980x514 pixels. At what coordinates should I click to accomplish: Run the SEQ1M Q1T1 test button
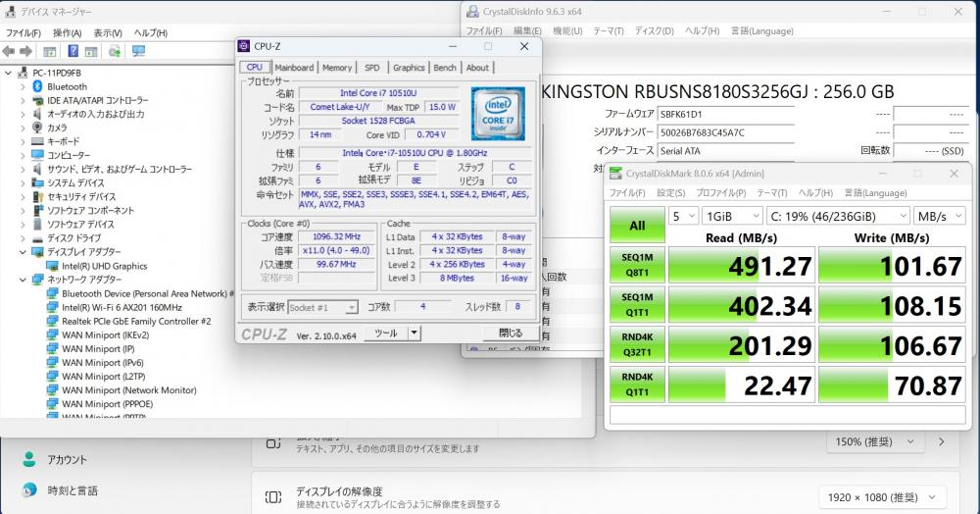tap(637, 304)
